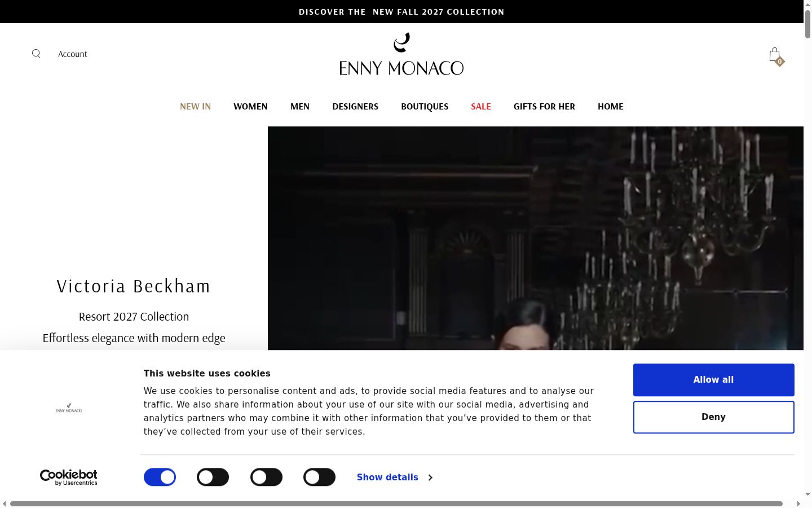Image resolution: width=812 pixels, height=508 pixels.
Task: Click the Allow all cookies button
Action: 713,380
